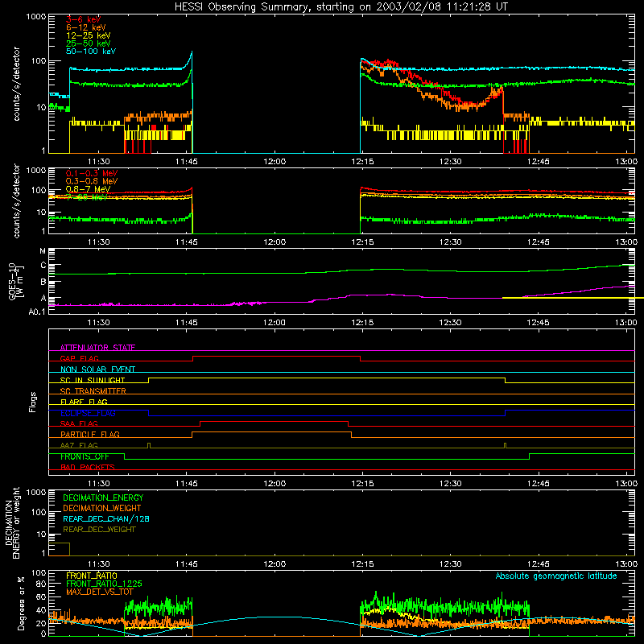Click the vertical Flags axis label

[33, 402]
